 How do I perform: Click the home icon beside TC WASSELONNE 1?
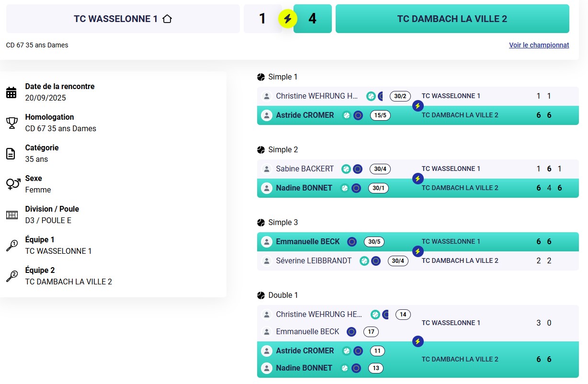click(167, 19)
